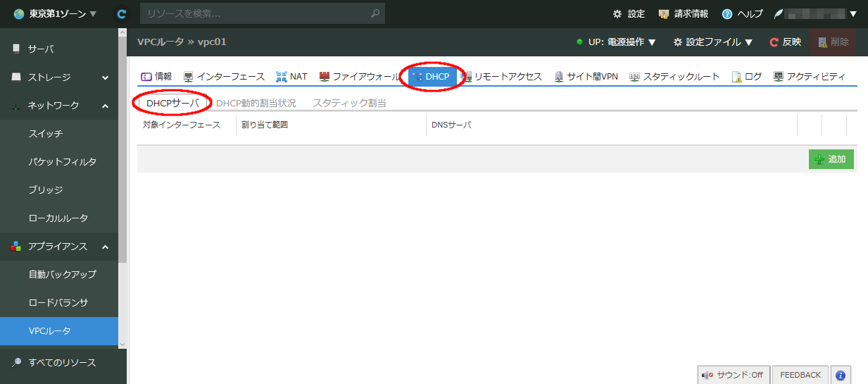The width and height of the screenshot is (868, 384).
Task: Open the DHCP dynamic allocation status tab
Action: [x=256, y=103]
